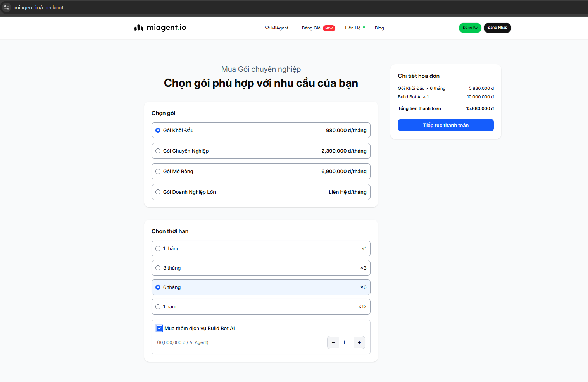Image resolution: width=588 pixels, height=382 pixels.
Task: Open the Về MiAgent menu item
Action: [276, 28]
